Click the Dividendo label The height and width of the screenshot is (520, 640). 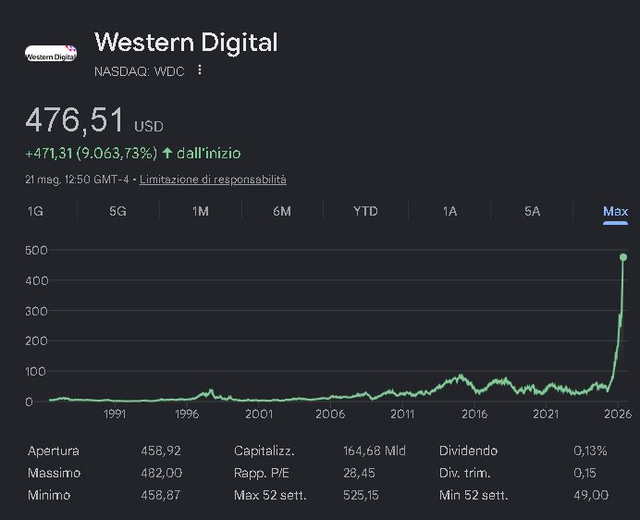coord(468,451)
